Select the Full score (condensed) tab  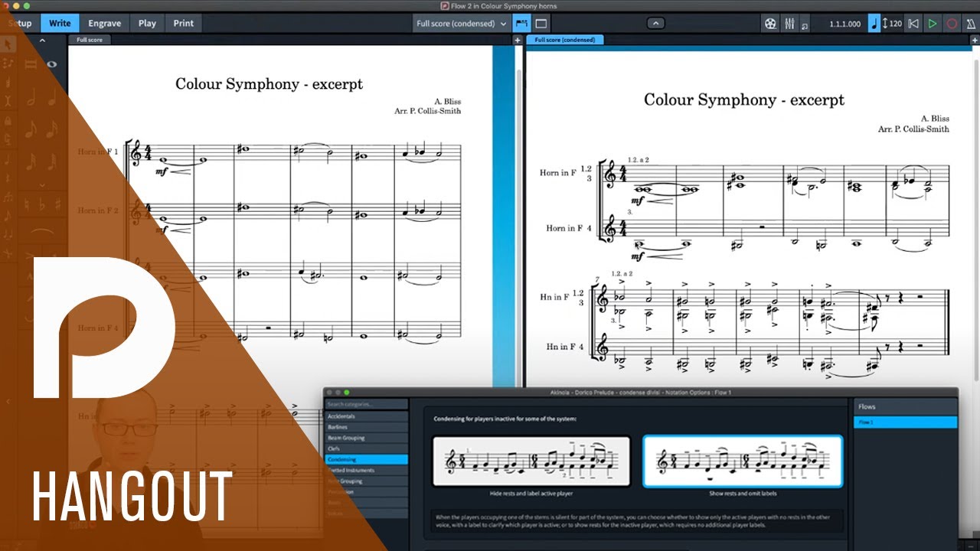[x=565, y=40]
